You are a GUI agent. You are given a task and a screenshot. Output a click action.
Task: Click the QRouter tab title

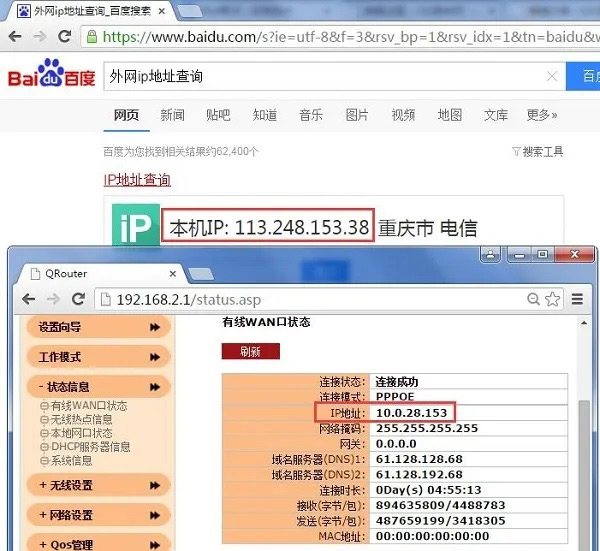pos(66,274)
